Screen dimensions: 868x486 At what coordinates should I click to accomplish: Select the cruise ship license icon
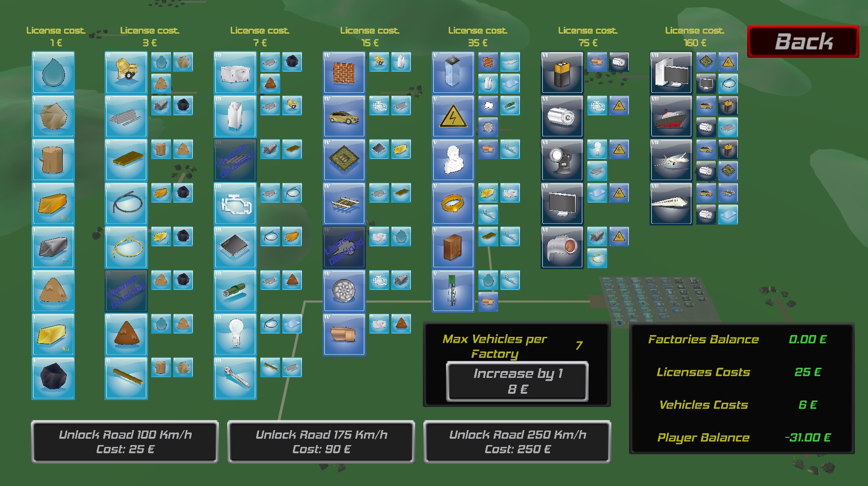click(671, 116)
